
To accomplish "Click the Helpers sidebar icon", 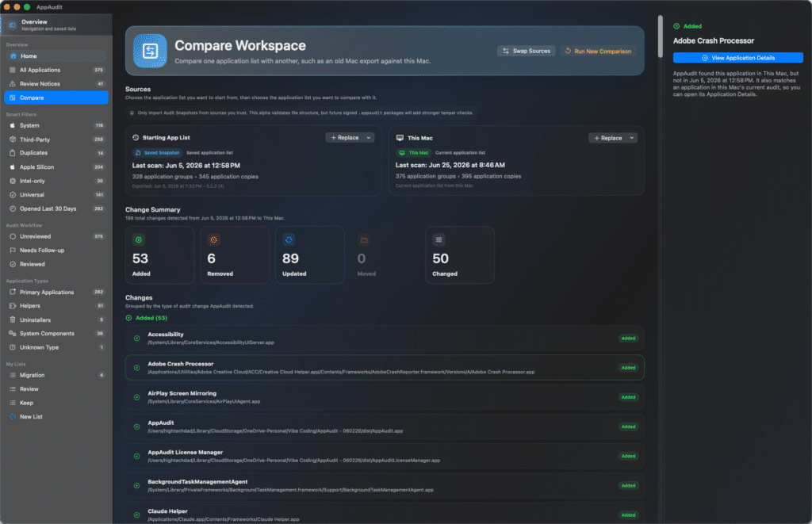I will (13, 306).
